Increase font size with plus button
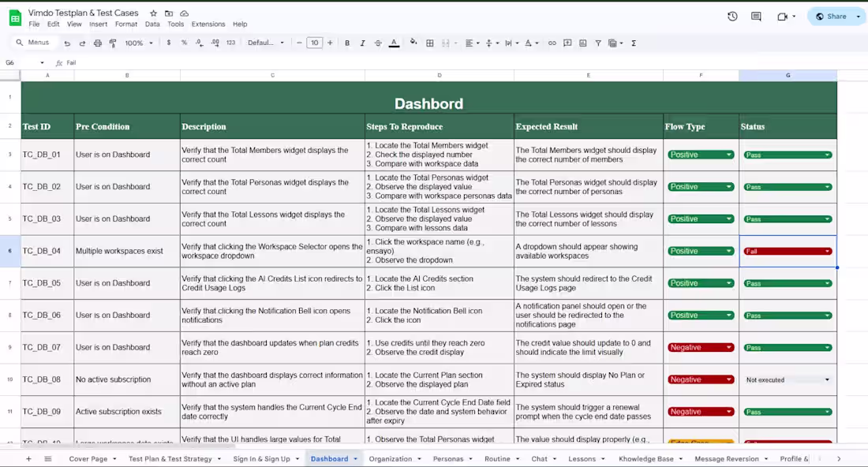This screenshot has height=467, width=868. point(330,43)
